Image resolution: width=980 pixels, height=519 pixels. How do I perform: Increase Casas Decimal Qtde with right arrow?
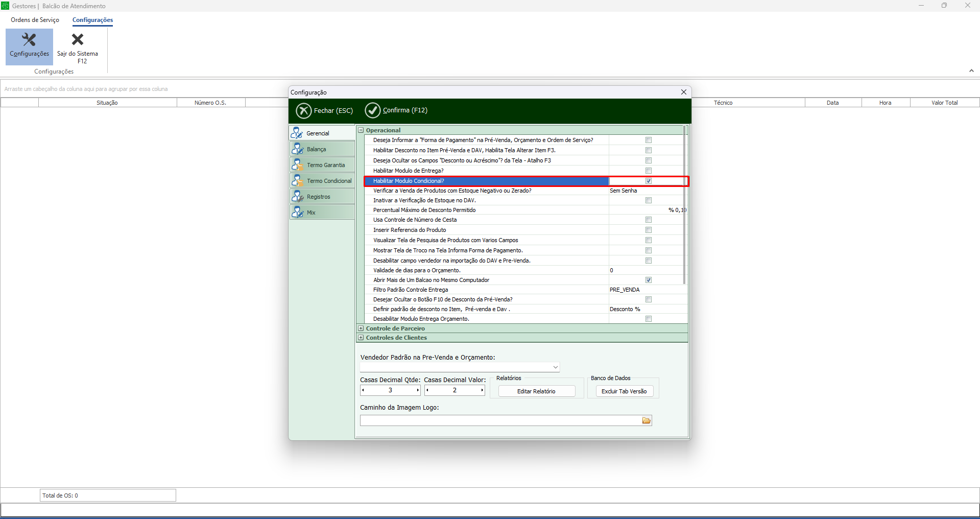point(418,390)
